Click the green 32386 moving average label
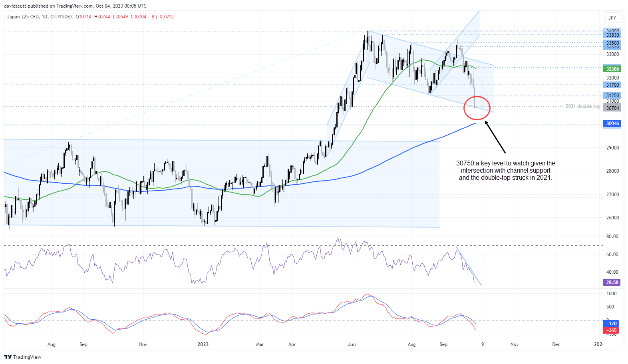 coord(612,69)
